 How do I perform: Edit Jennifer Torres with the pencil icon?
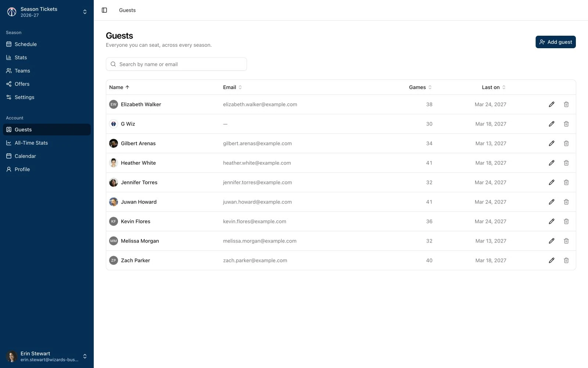tap(552, 183)
